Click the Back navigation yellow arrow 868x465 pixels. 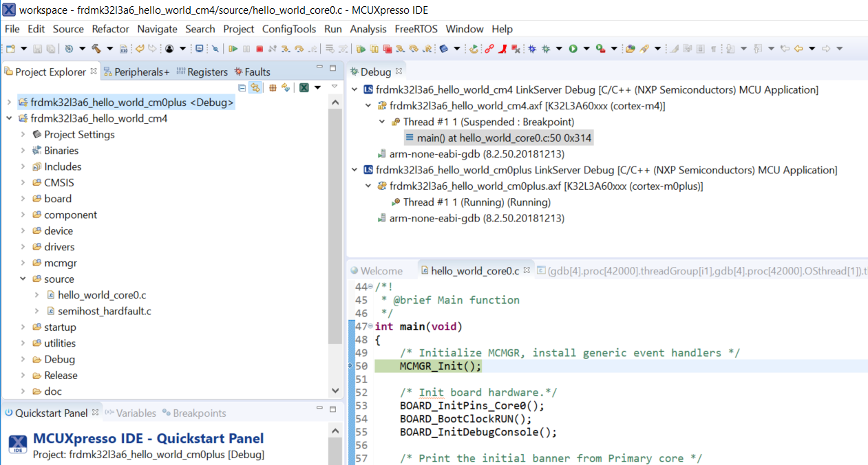click(798, 49)
